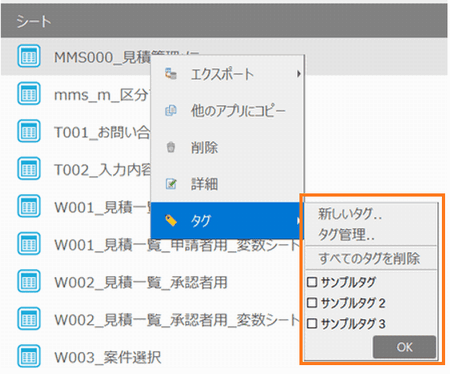The height and width of the screenshot is (374, 450).
Task: Choose 他のアプリにコピー from context menu
Action: click(228, 110)
